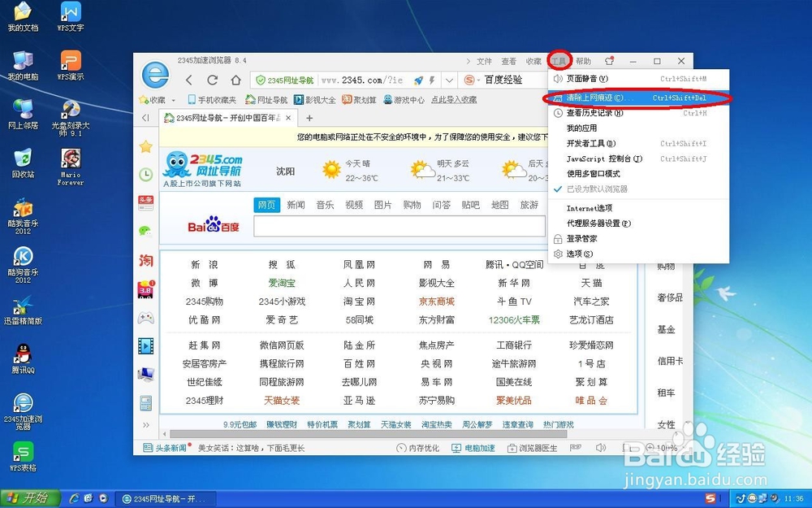Open 开发者工具 from tools menu

tap(638, 144)
